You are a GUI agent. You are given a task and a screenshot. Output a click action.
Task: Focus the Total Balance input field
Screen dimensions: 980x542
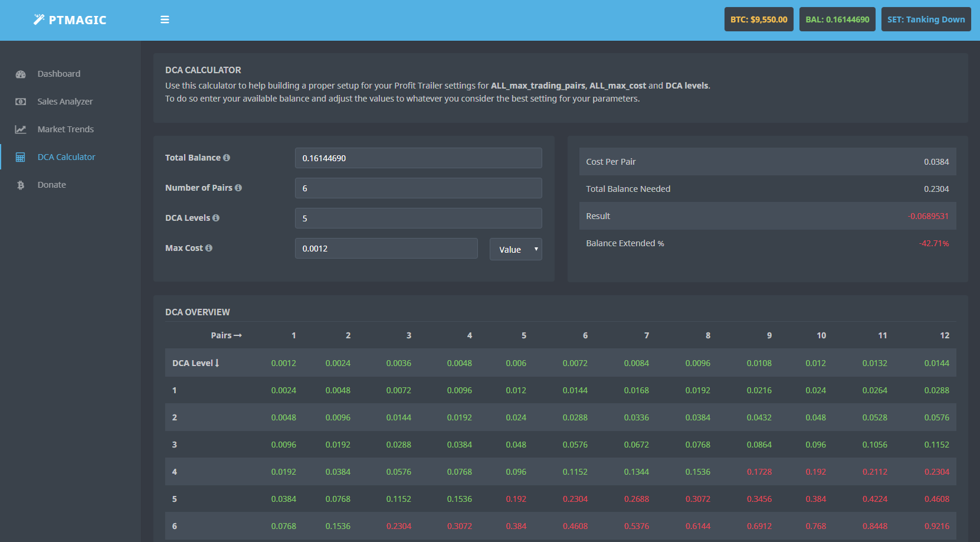[x=418, y=158]
